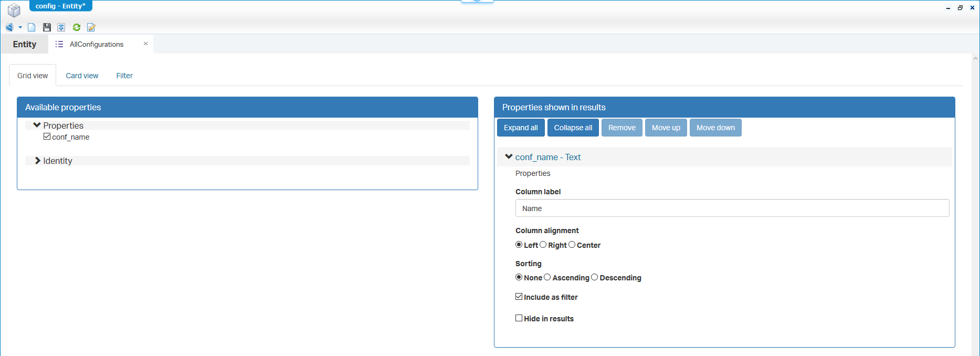Refresh with the green arrows icon

pos(77,27)
